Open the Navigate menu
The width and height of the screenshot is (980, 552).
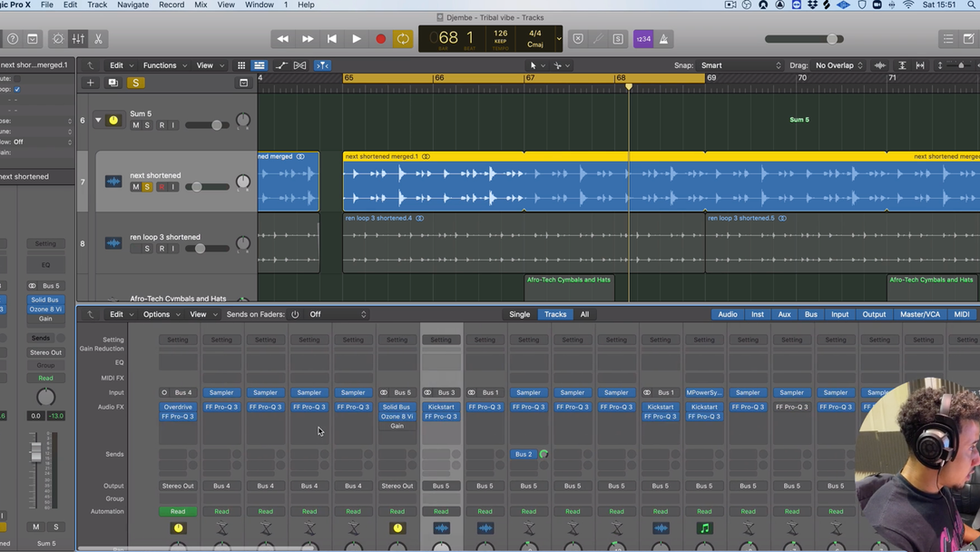[132, 5]
